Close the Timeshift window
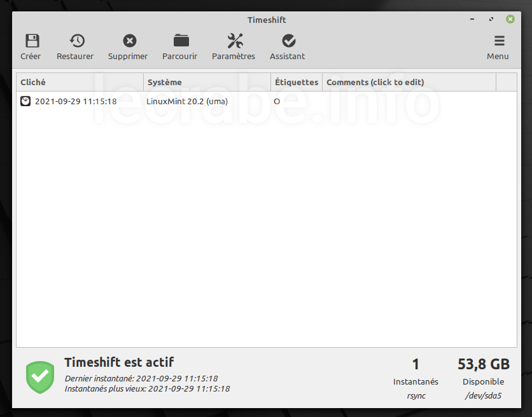The width and height of the screenshot is (532, 417). tap(510, 19)
